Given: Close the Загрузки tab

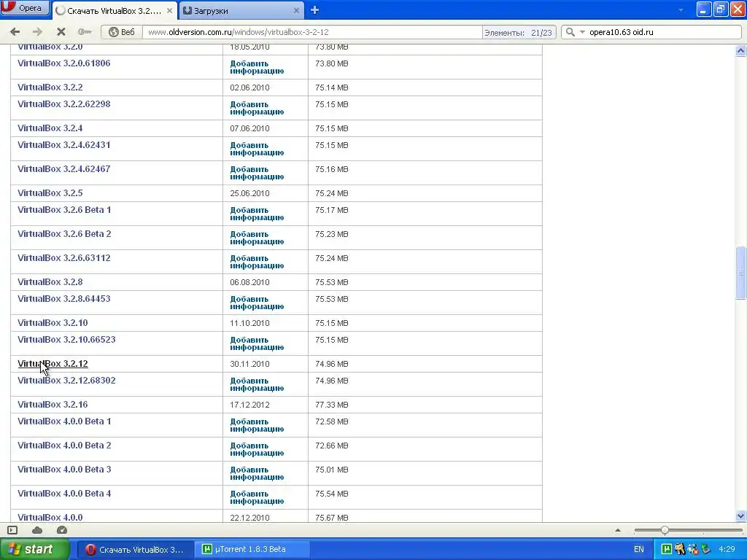Looking at the screenshot, I should click(x=296, y=10).
